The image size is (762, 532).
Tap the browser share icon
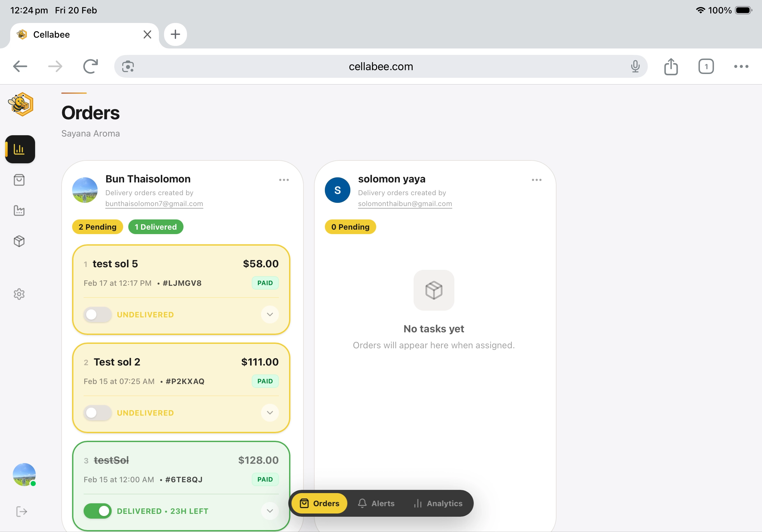(x=671, y=66)
